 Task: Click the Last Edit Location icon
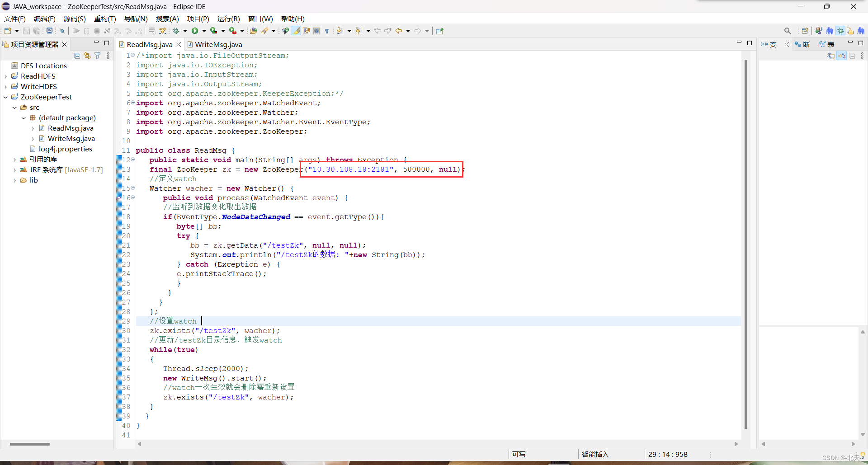click(x=377, y=31)
